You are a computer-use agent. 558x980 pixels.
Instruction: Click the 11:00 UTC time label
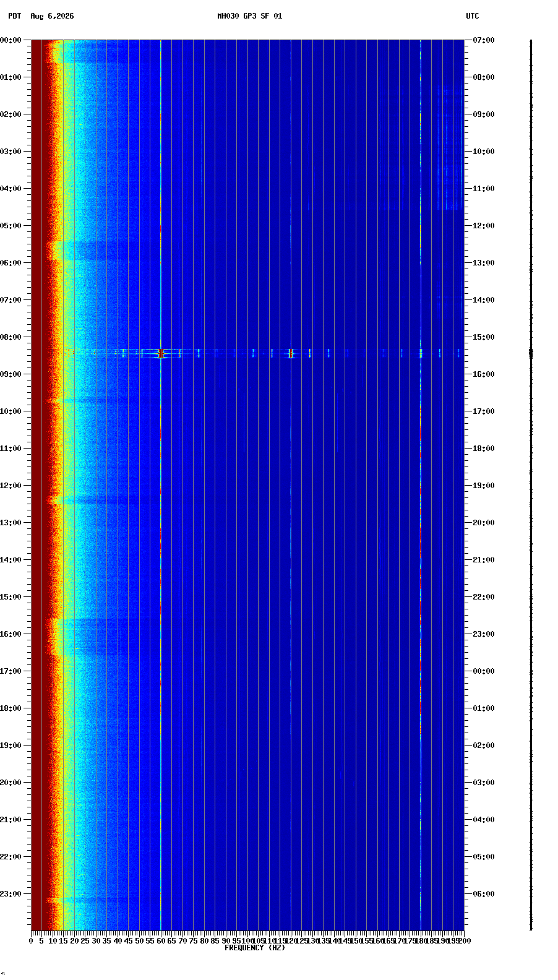[x=484, y=189]
